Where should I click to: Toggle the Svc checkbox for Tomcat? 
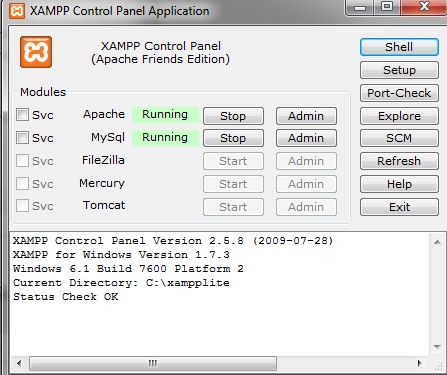22,205
